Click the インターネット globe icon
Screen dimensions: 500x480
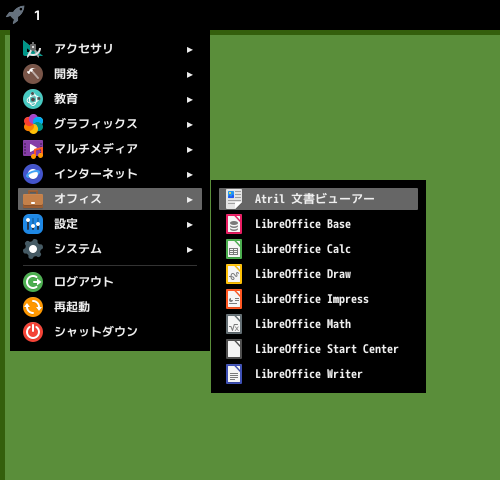(33, 174)
